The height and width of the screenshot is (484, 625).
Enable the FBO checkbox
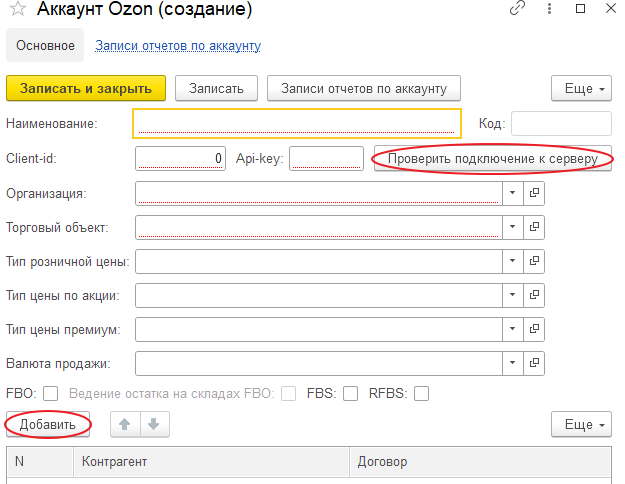click(x=51, y=393)
